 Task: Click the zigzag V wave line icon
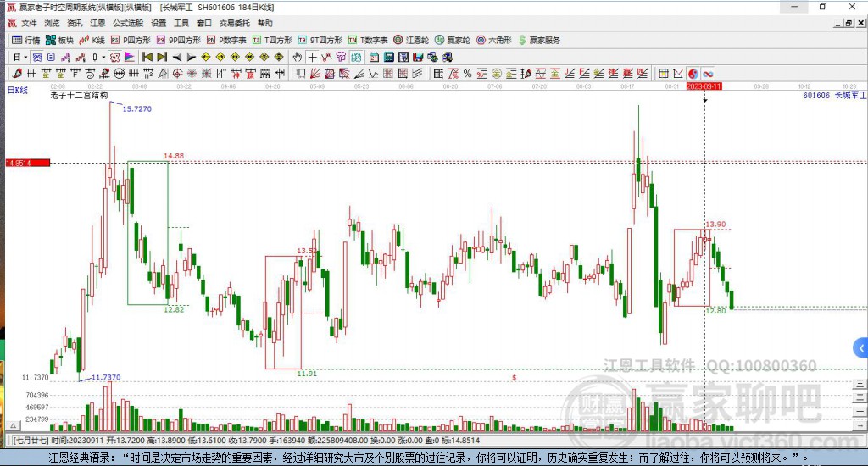(374, 74)
